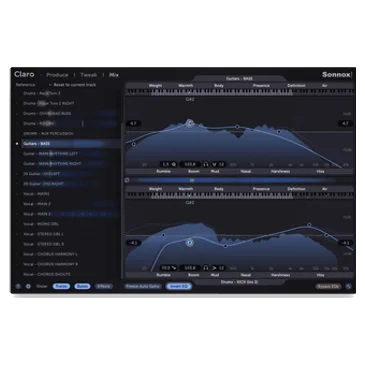Screen dimensions: 365x365
Task: Toggle the Tracks show filter
Action: pyautogui.click(x=61, y=286)
